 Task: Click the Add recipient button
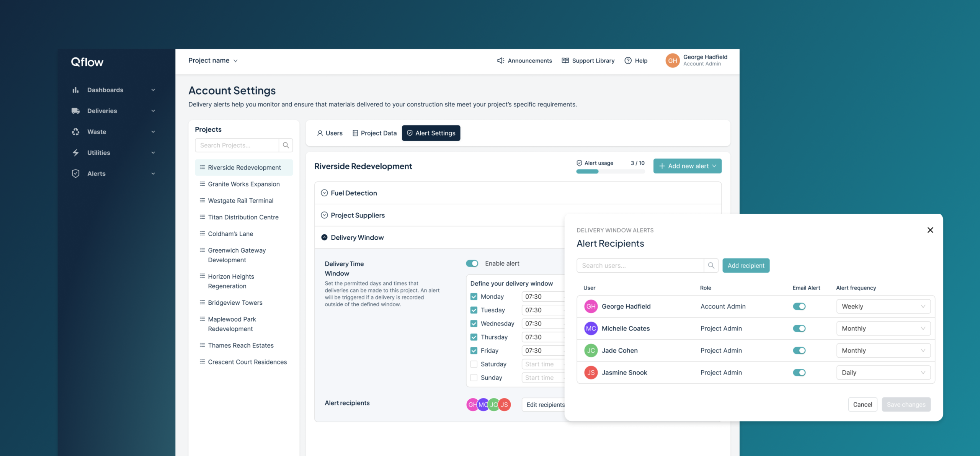point(745,265)
